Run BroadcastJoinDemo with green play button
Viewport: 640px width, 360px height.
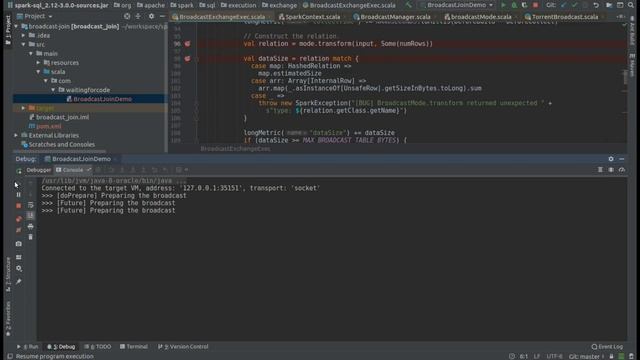click(503, 5)
